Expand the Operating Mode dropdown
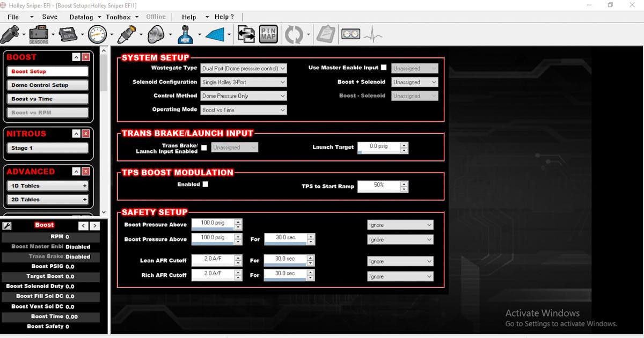644x338 pixels. (x=244, y=110)
